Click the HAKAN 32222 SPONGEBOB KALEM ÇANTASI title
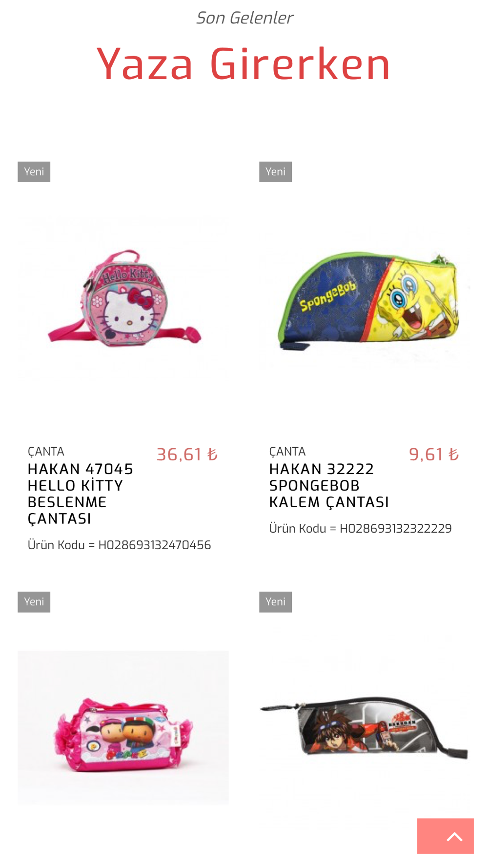Screen dimensions: 488x868 click(329, 485)
